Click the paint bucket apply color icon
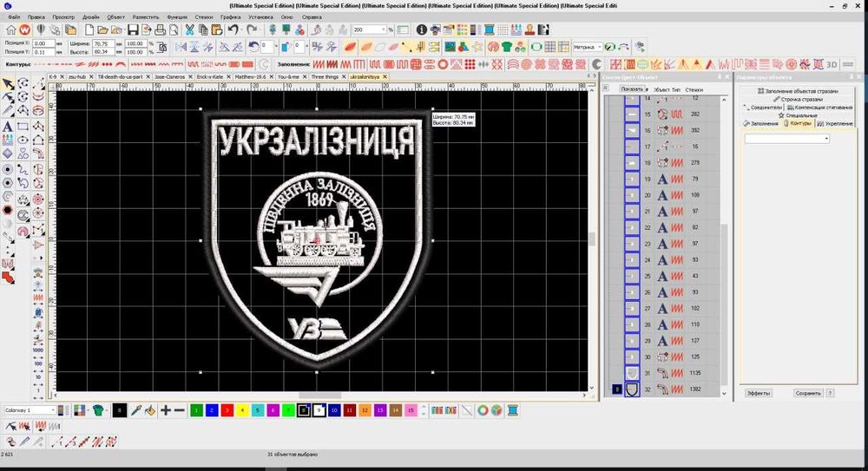868x471 pixels. click(150, 410)
